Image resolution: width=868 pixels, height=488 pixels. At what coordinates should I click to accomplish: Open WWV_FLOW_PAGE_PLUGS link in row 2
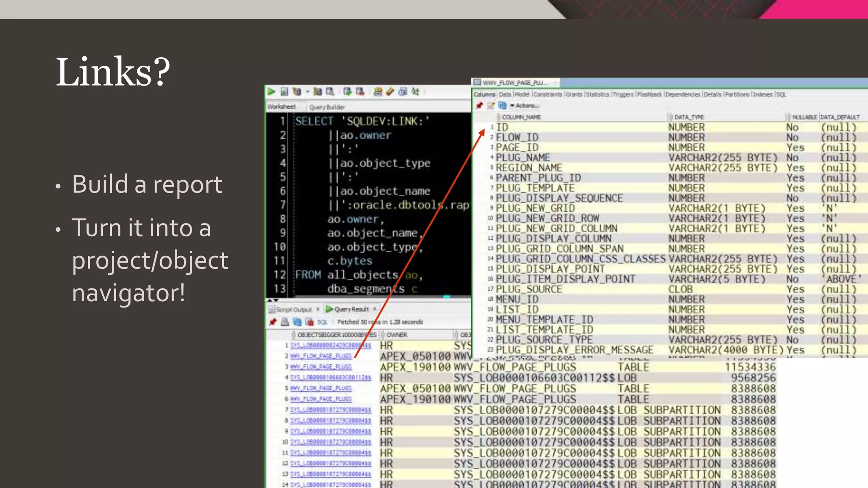pyautogui.click(x=321, y=356)
